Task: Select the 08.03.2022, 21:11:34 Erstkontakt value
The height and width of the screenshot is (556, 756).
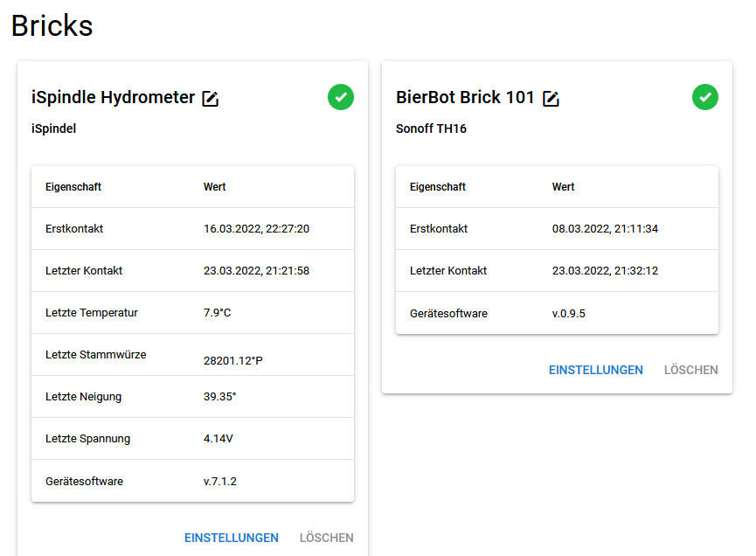Action: (605, 228)
